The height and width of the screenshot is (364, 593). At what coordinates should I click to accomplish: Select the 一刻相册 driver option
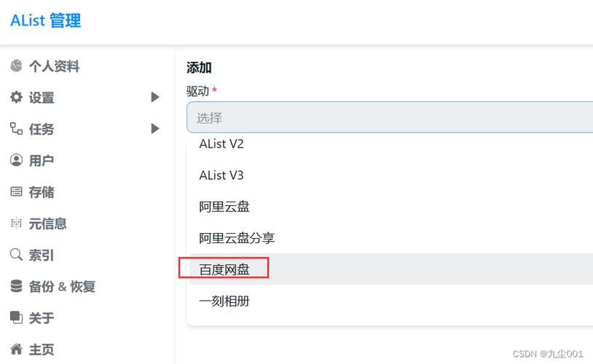(x=391, y=301)
